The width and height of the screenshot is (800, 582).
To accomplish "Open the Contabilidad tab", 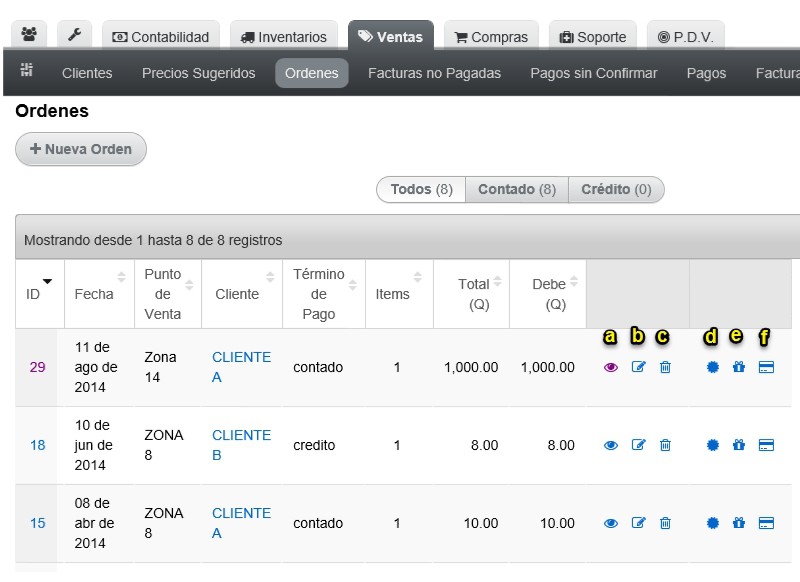I will pos(161,37).
